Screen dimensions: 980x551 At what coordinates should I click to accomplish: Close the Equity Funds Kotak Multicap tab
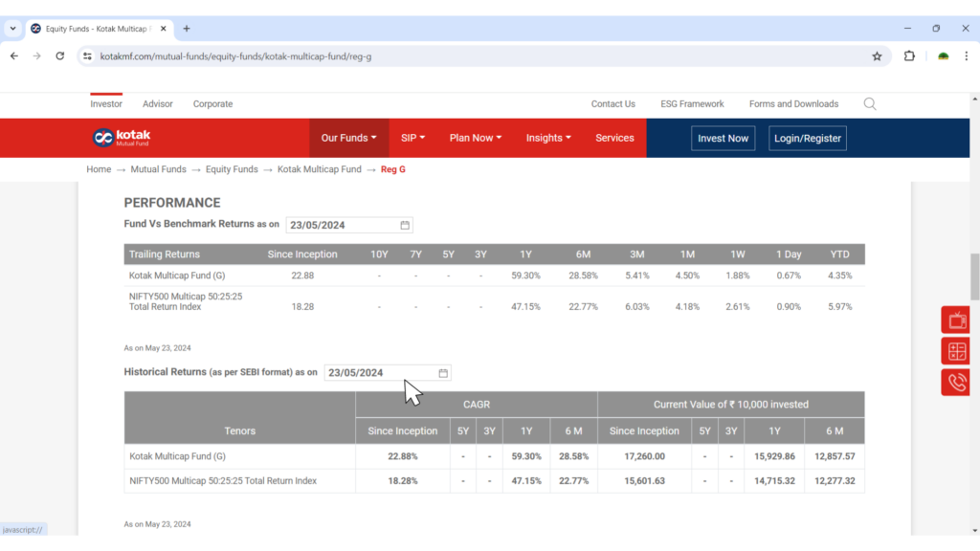[163, 29]
